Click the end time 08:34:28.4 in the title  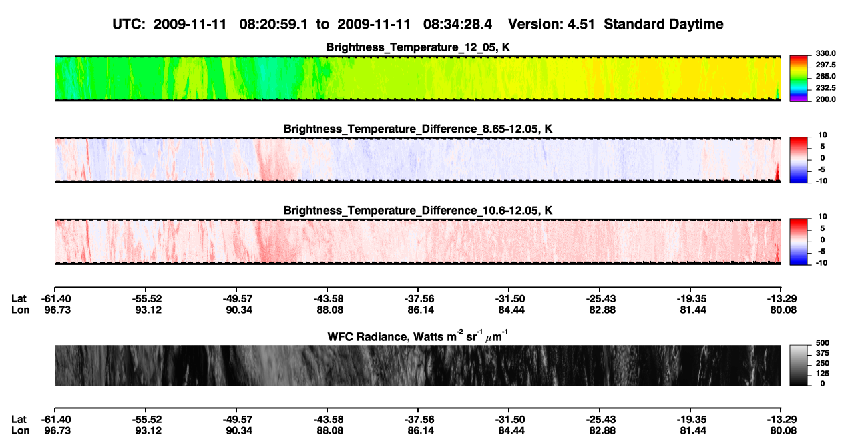pos(458,25)
